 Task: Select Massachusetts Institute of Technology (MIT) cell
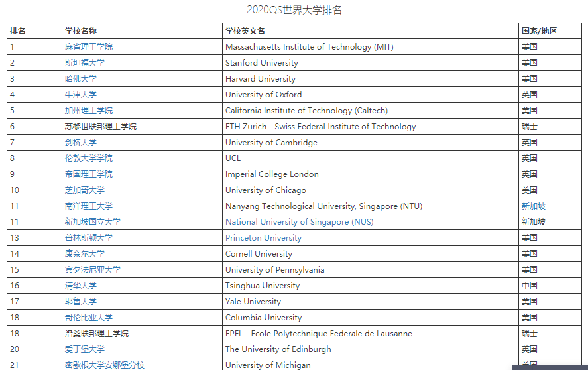[x=371, y=47]
